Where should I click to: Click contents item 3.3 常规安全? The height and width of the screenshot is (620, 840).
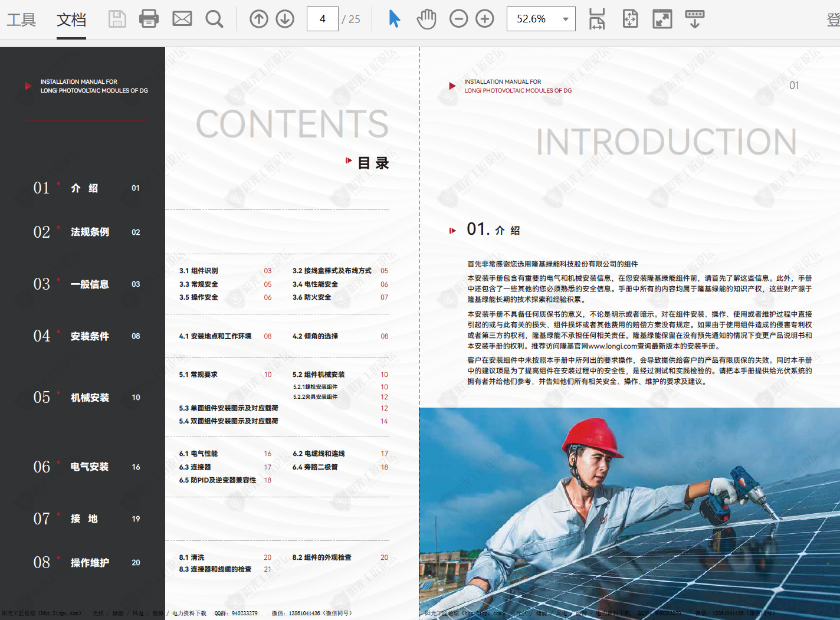tap(199, 284)
